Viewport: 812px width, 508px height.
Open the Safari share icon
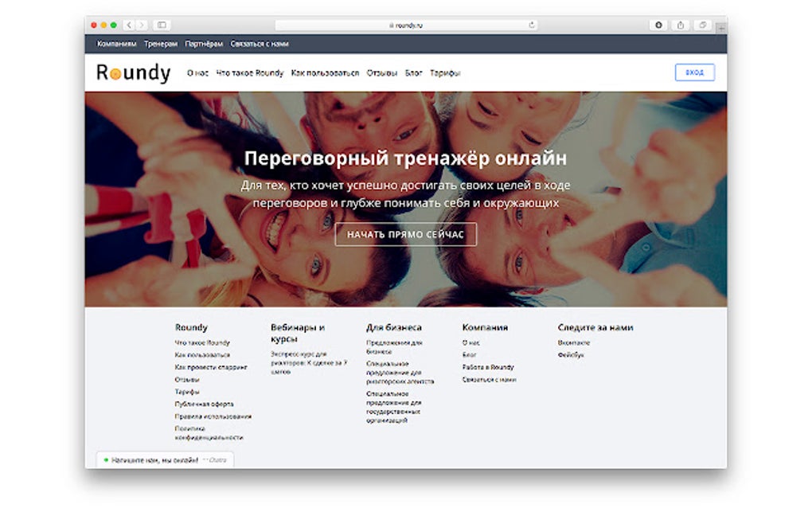681,25
